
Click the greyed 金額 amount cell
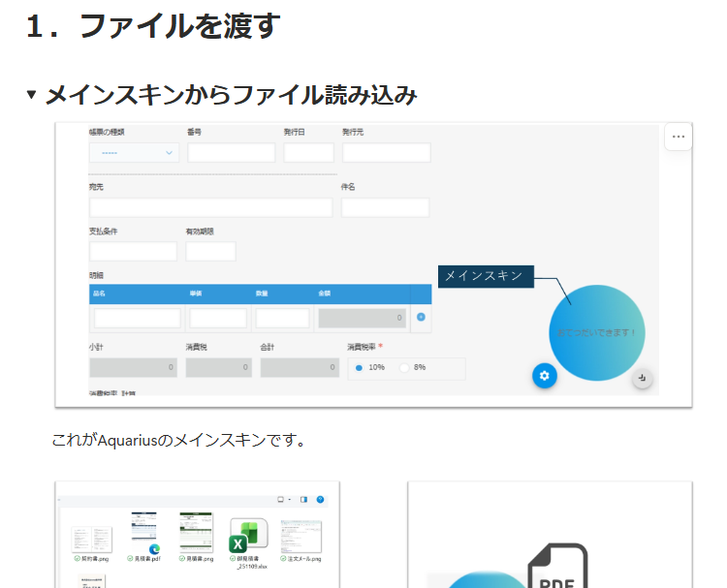[363, 319]
